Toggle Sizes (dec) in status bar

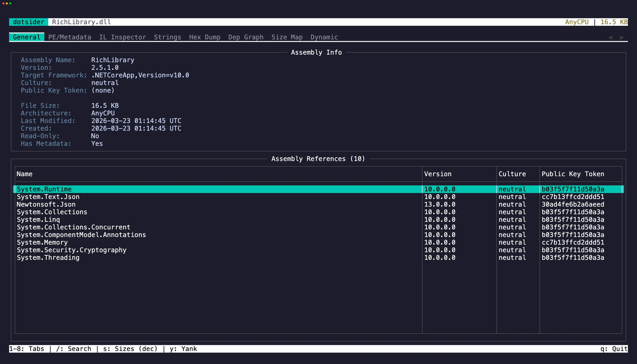[x=130, y=349]
